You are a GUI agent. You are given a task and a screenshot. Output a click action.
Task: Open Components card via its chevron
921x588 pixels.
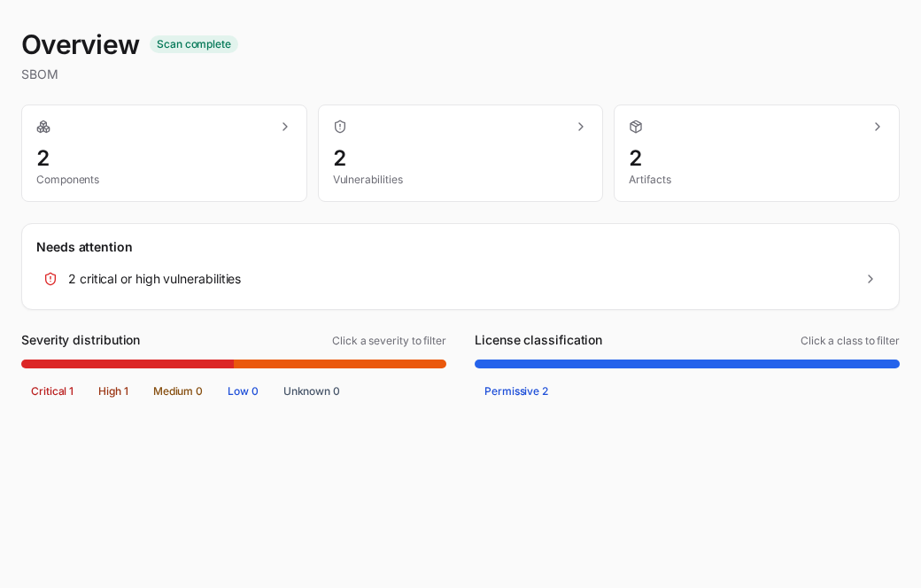coord(285,127)
